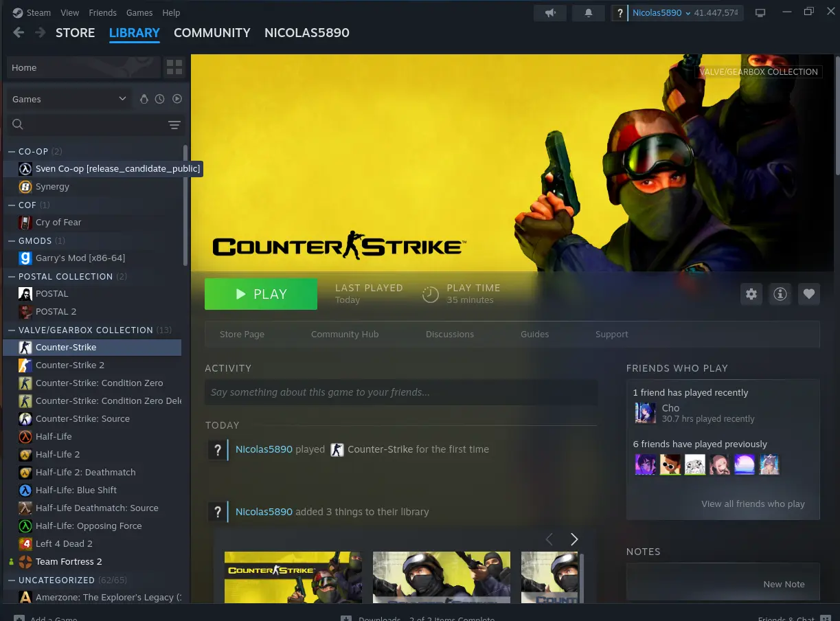Collapse the GMODS collection
840x621 pixels.
[x=11, y=240]
